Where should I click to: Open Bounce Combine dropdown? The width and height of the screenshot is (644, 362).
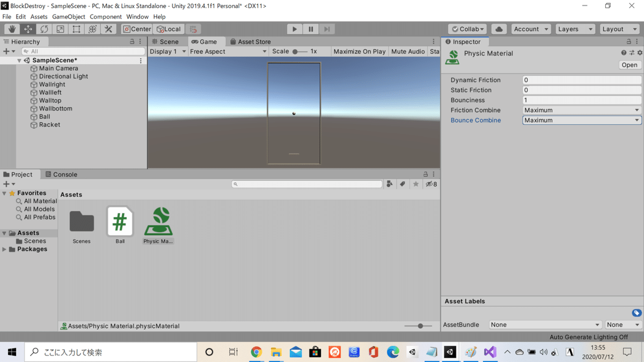[x=582, y=120]
